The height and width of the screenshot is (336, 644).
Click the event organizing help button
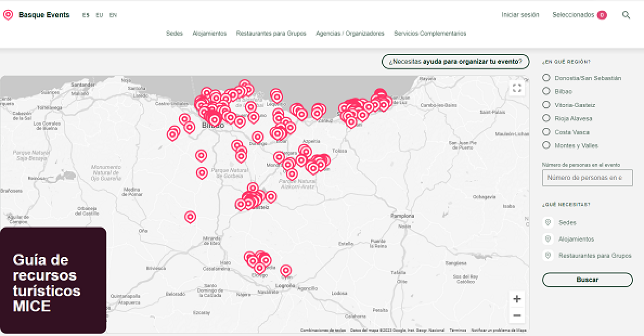455,62
